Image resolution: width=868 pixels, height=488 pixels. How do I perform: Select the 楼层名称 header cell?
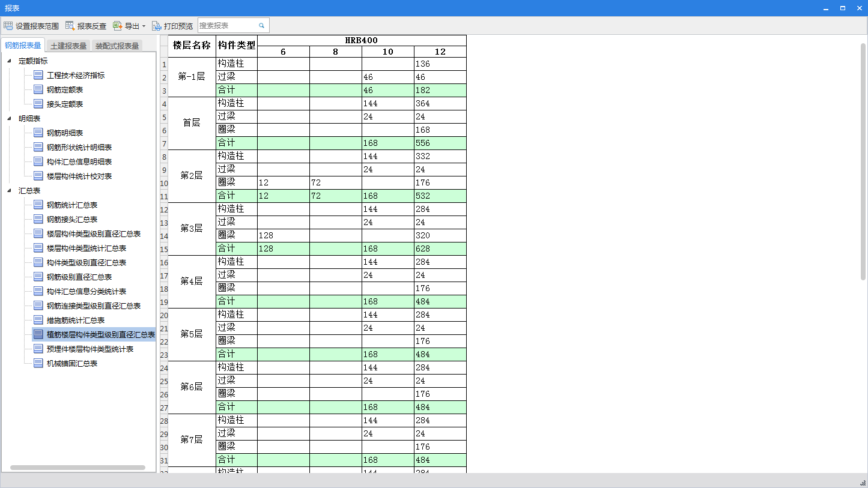(192, 46)
